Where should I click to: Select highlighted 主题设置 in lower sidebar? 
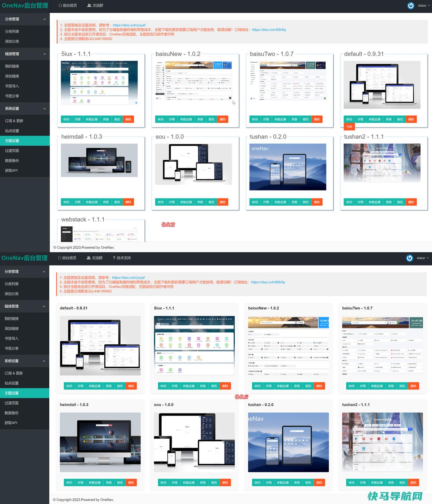[24, 393]
